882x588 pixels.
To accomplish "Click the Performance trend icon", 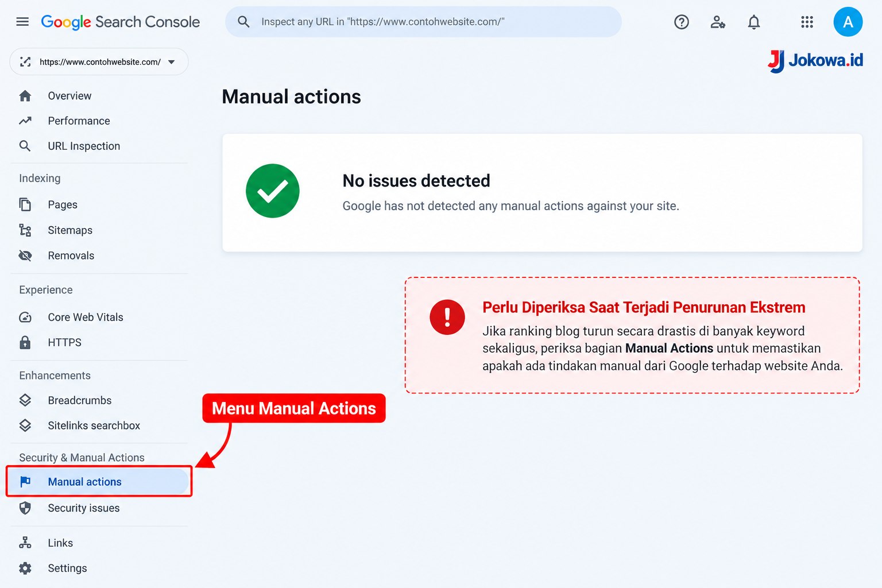I will (x=25, y=121).
